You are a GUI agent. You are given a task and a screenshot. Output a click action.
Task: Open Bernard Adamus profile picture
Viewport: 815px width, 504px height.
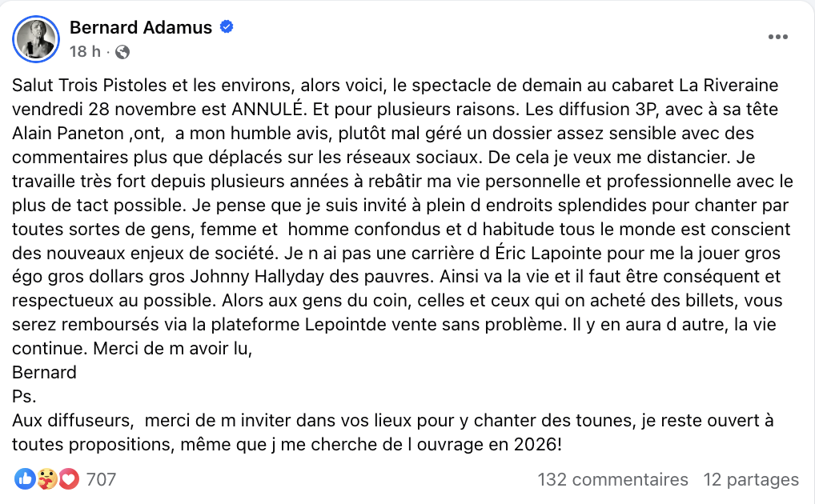point(36,39)
